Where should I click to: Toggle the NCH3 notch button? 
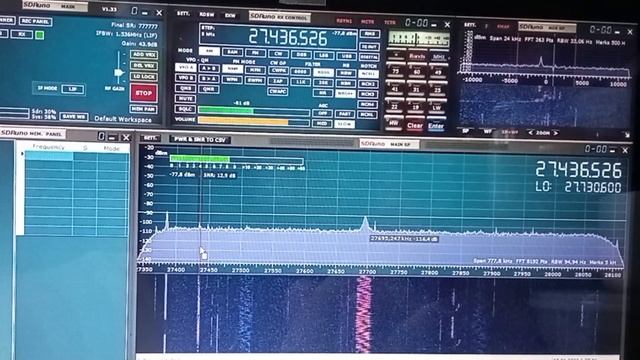368,94
